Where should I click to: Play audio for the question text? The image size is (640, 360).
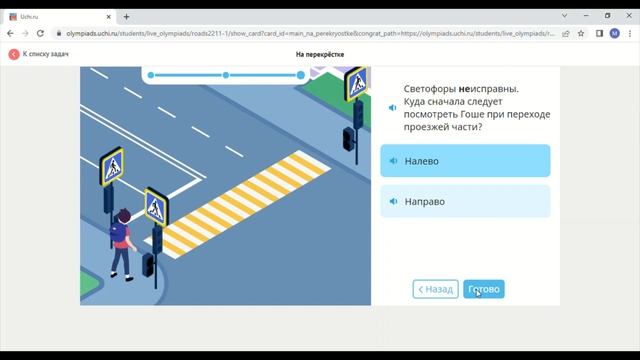[393, 108]
